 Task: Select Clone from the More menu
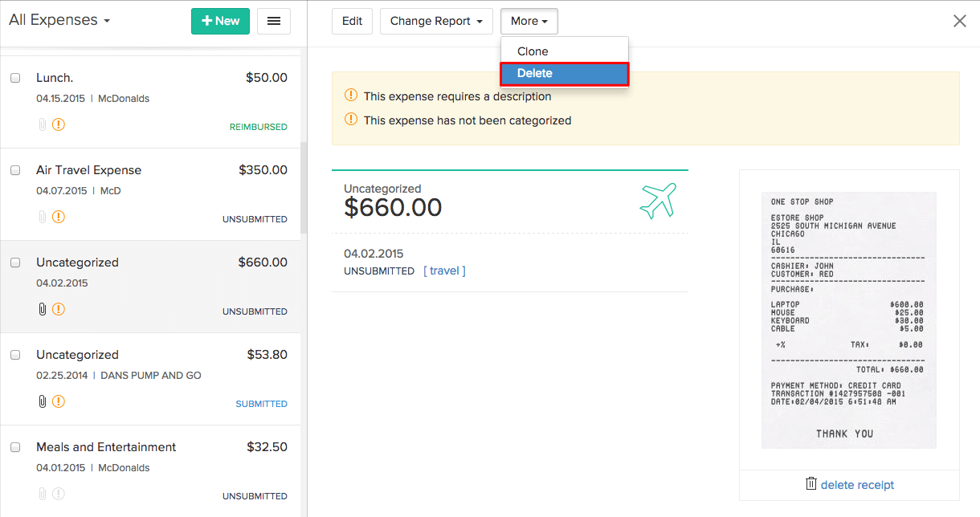pos(533,51)
